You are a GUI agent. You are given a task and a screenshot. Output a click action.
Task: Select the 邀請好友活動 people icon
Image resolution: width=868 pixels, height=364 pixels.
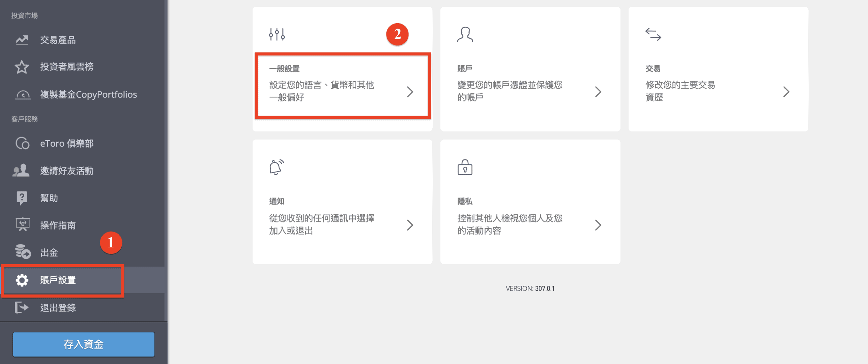[x=22, y=171]
